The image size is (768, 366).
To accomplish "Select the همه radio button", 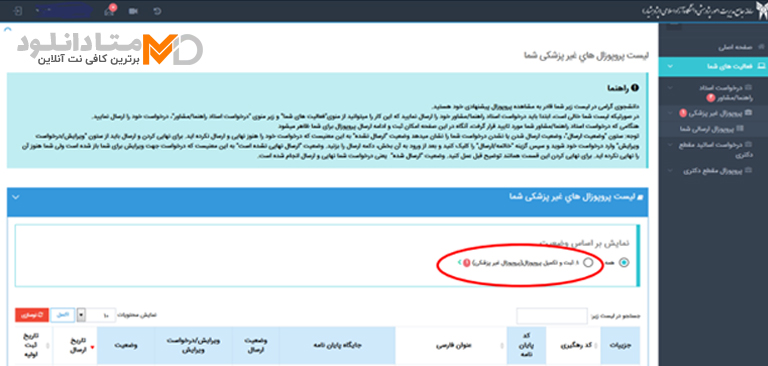I will pos(624,263).
